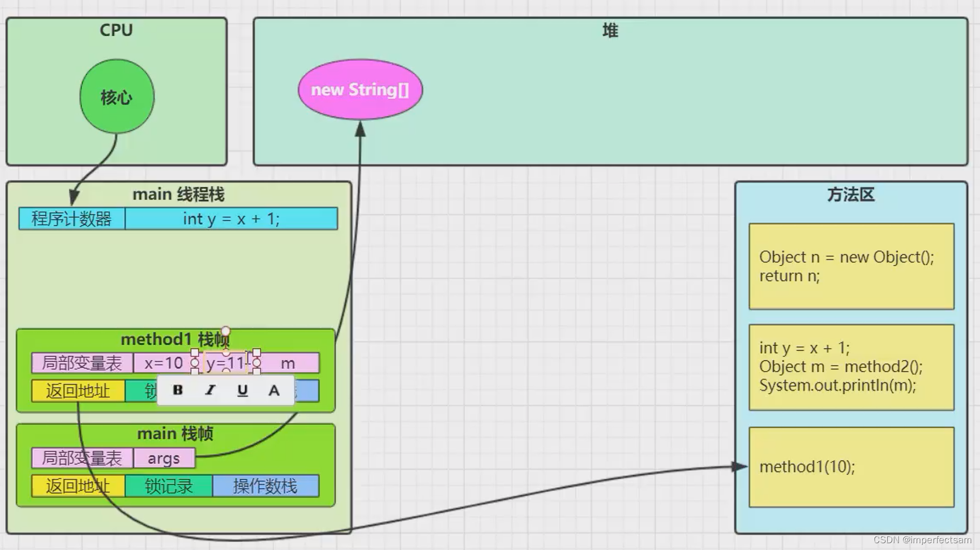Viewport: 980px width, 550px height.
Task: Select 返回地址 cell in the method1 frame
Action: pyautogui.click(x=78, y=390)
